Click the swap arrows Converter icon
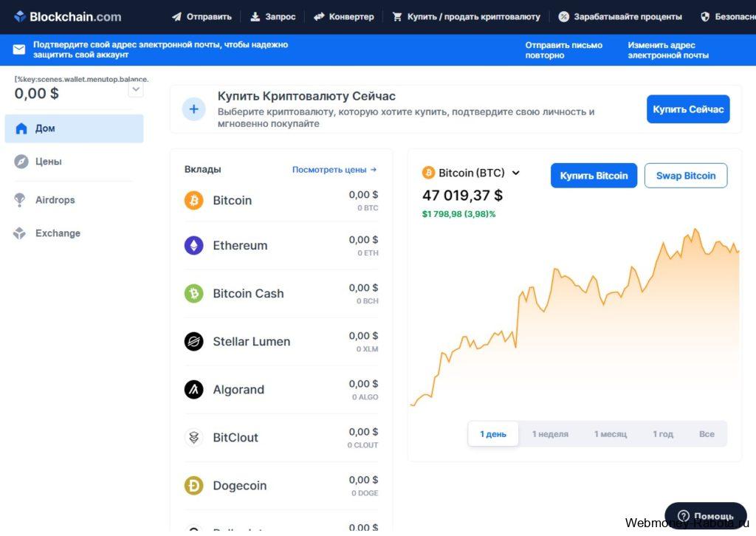The height and width of the screenshot is (536, 756). [319, 17]
